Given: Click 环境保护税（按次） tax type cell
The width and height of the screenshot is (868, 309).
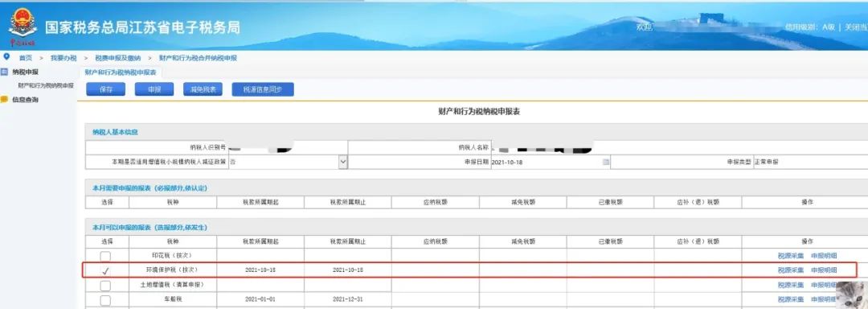Looking at the screenshot, I should 173,270.
